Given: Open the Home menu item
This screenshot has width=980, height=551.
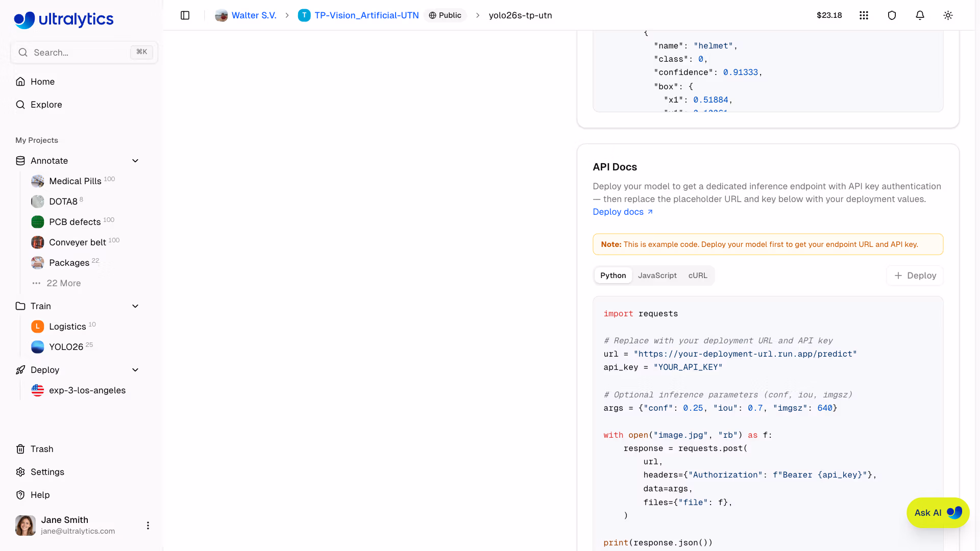Looking at the screenshot, I should (x=43, y=82).
